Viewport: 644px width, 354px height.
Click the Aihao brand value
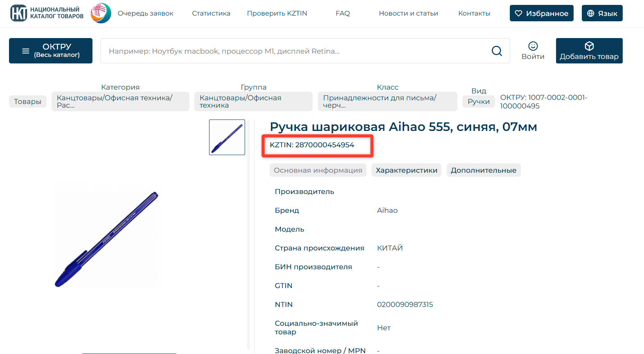pyautogui.click(x=387, y=210)
